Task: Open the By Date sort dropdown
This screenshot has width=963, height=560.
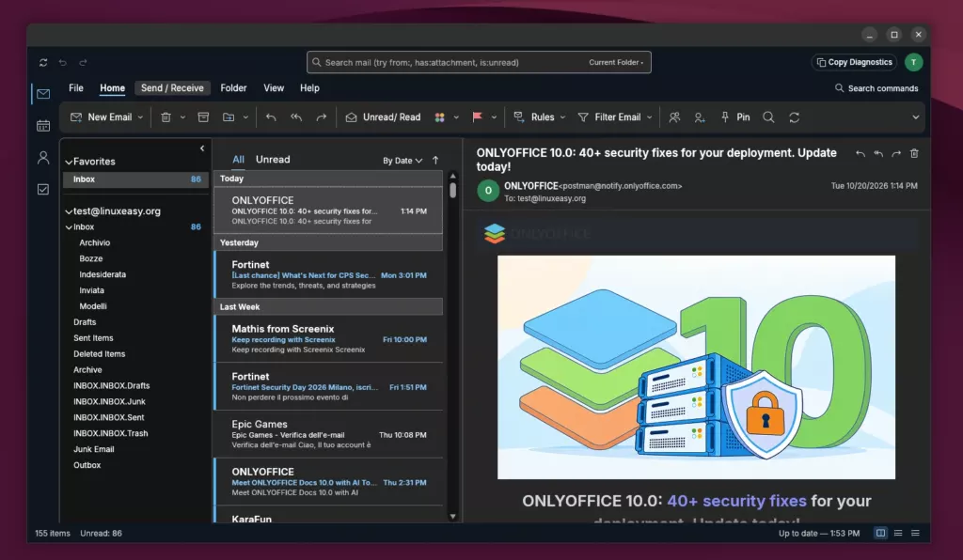Action: click(x=403, y=160)
